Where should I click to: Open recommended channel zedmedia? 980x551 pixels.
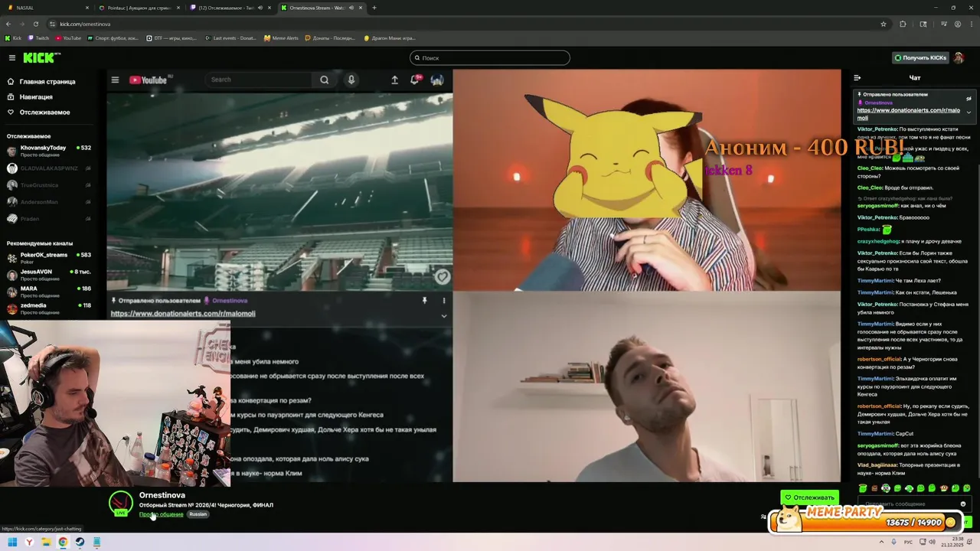[x=49, y=308]
